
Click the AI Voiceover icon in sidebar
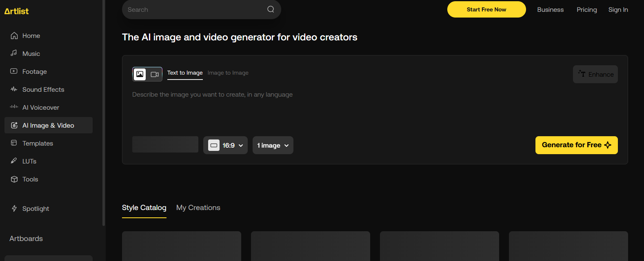14,107
